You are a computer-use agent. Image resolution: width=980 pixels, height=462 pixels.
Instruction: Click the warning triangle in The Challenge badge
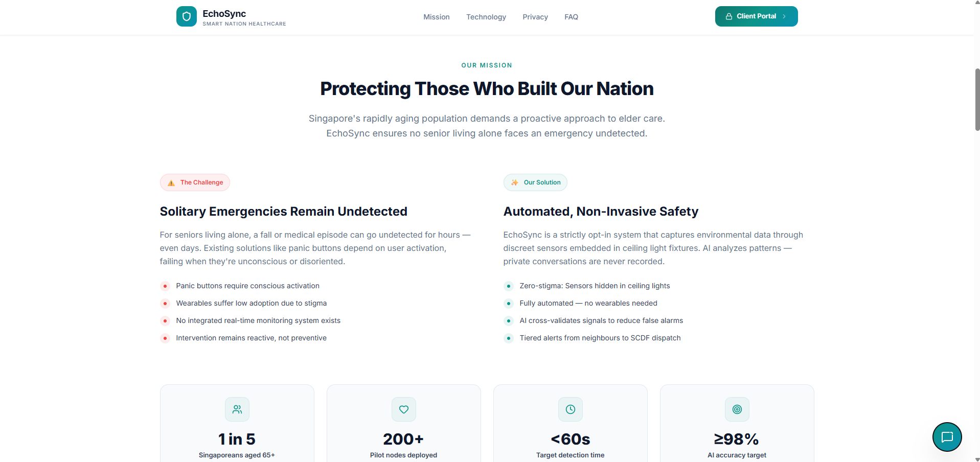click(171, 183)
